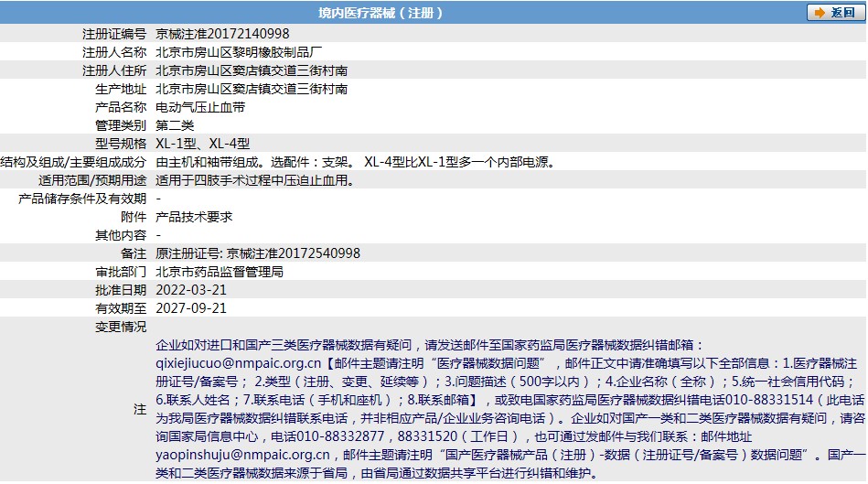Click the 境内医疗器械(注册) header title
The image size is (868, 484).
click(x=380, y=12)
